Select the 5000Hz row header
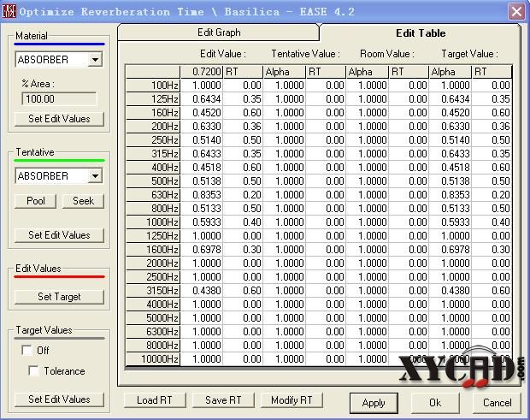This screenshot has width=530, height=420. click(153, 318)
